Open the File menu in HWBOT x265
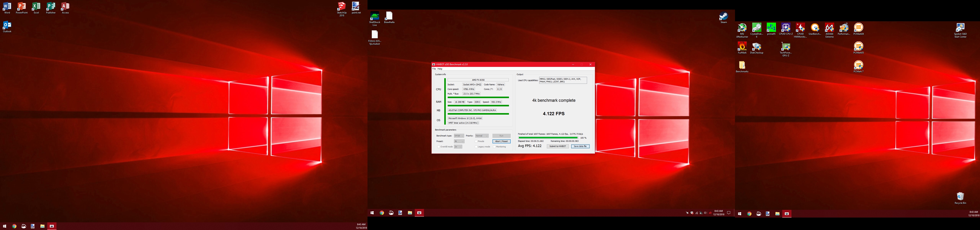Image resolution: width=980 pixels, height=230 pixels. coord(434,69)
